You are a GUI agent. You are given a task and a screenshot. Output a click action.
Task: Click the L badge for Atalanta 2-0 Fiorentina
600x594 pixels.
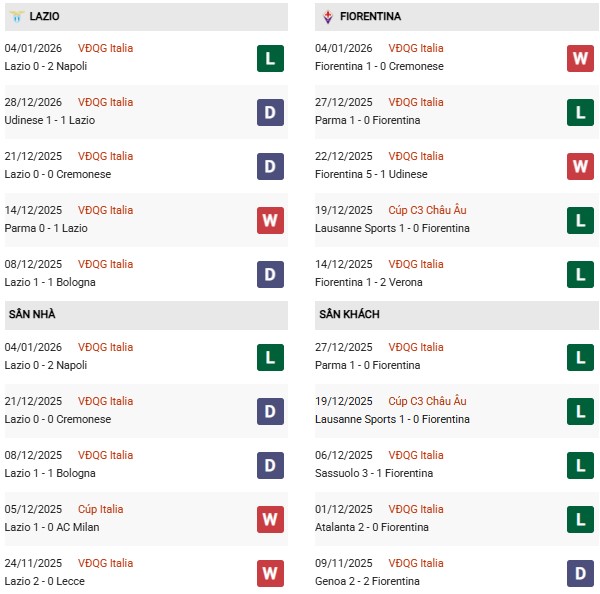[x=580, y=519]
